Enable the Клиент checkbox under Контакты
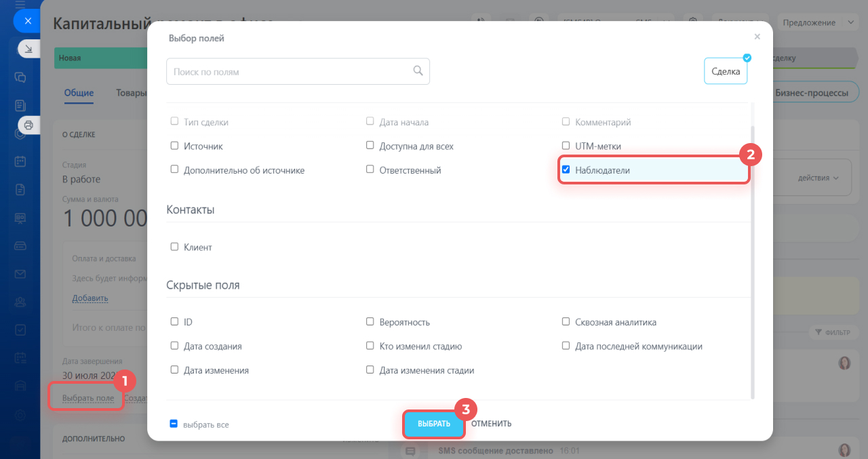The image size is (868, 459). (x=174, y=247)
